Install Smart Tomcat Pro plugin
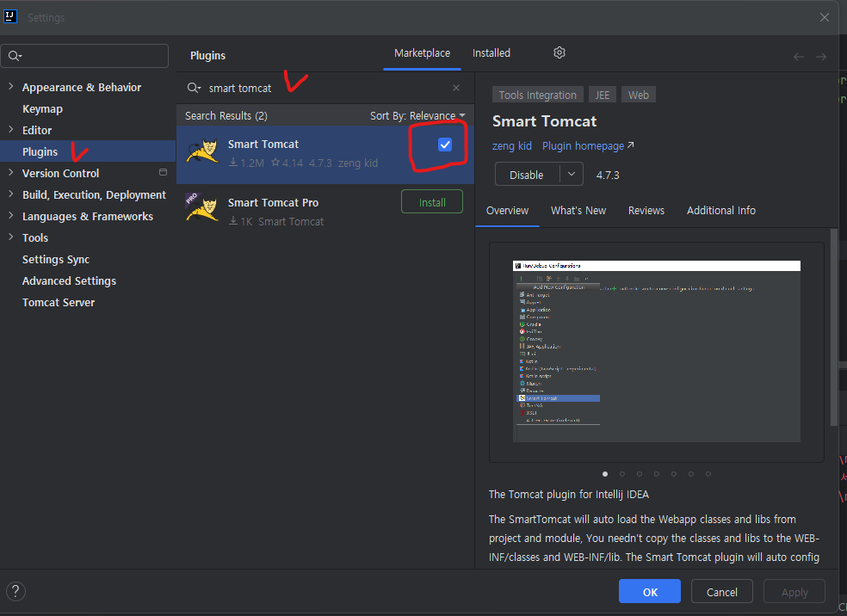 point(431,202)
